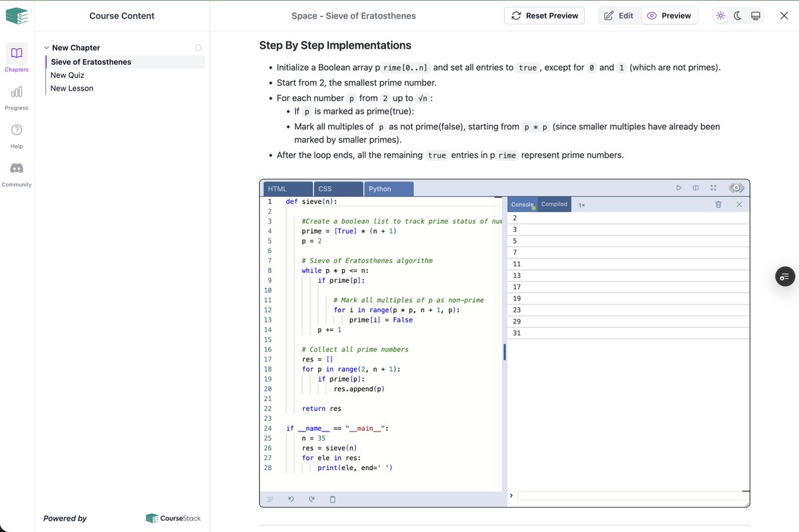Open the Progress panel in the sidebar

(16, 97)
